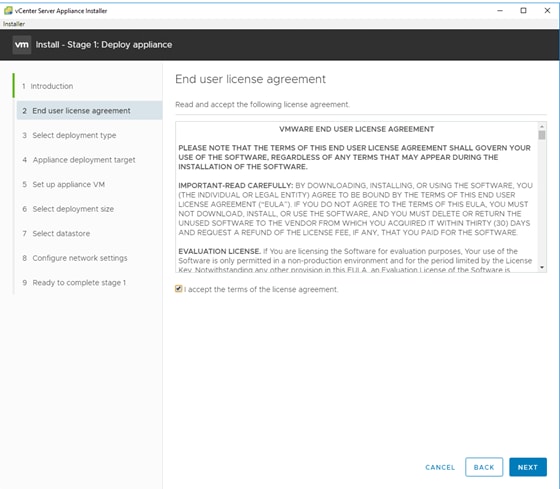Select step 8 Configure network settings

click(75, 258)
